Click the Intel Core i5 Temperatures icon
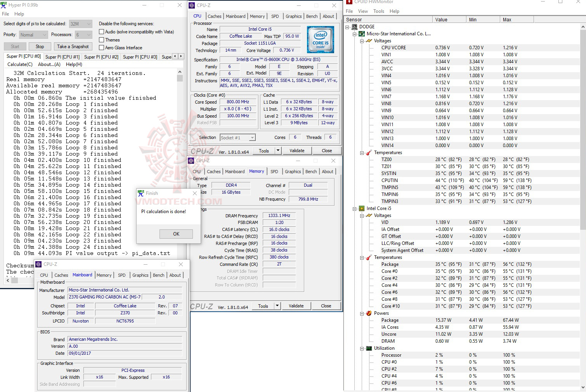 (x=369, y=257)
